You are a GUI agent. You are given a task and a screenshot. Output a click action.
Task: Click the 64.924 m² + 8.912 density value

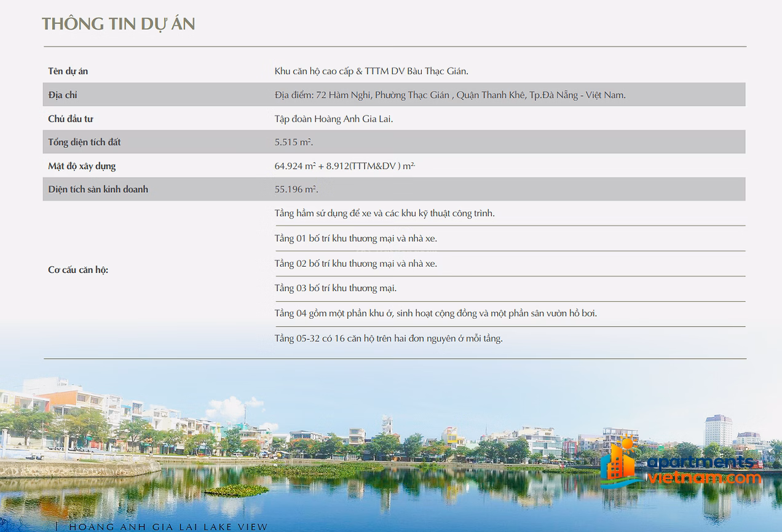(x=345, y=166)
